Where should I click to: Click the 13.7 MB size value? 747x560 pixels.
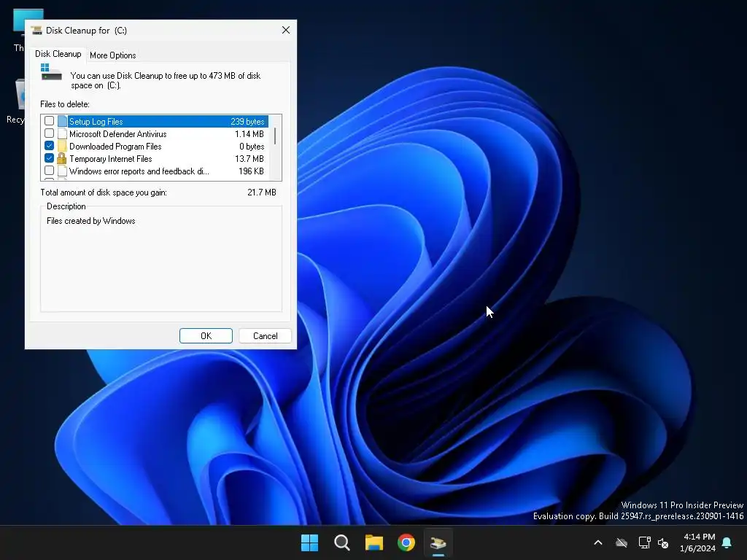click(x=249, y=158)
